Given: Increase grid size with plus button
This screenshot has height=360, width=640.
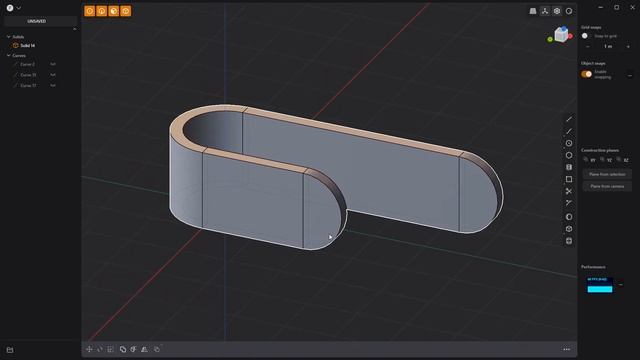Looking at the screenshot, I should coord(628,47).
